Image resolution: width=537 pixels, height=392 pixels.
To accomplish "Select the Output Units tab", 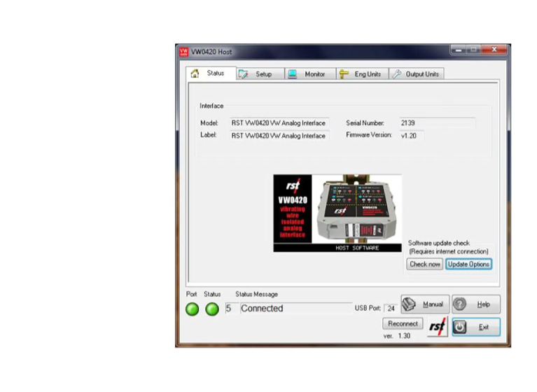I will (417, 74).
